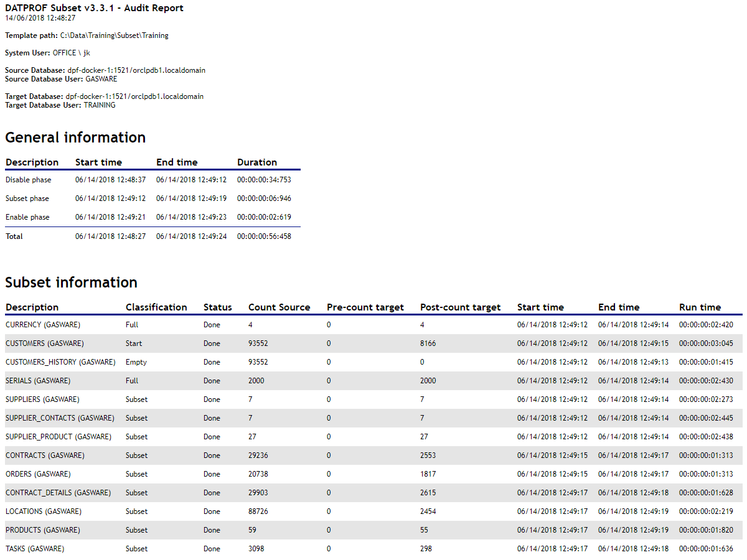Click the General information heading
Image resolution: width=747 pixels, height=560 pixels.
(75, 138)
